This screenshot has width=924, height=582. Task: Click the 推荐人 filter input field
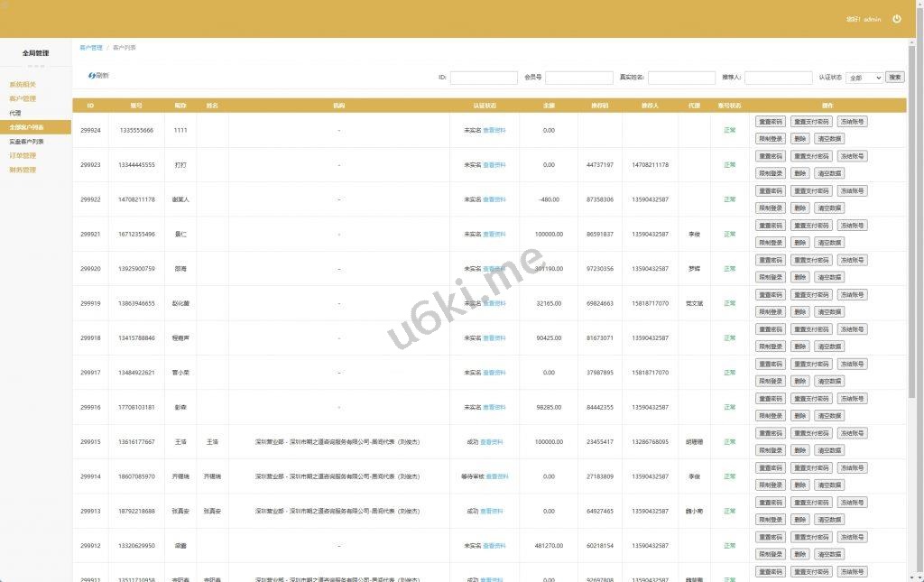(x=778, y=78)
